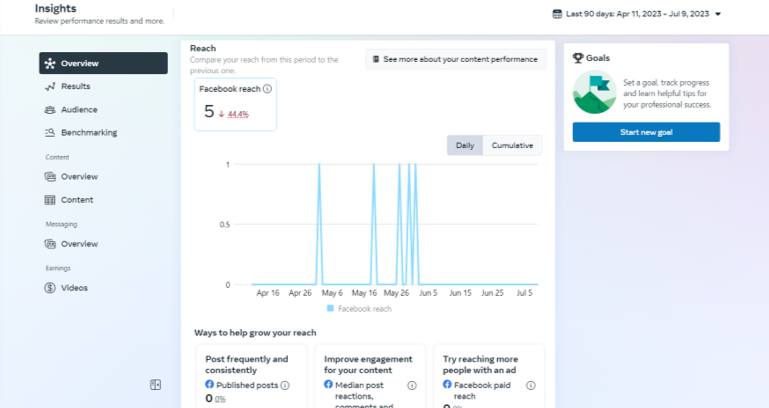Screen dimensions: 769x408
Task: Click info icon beside Facebook paid reach
Action: pos(531,385)
